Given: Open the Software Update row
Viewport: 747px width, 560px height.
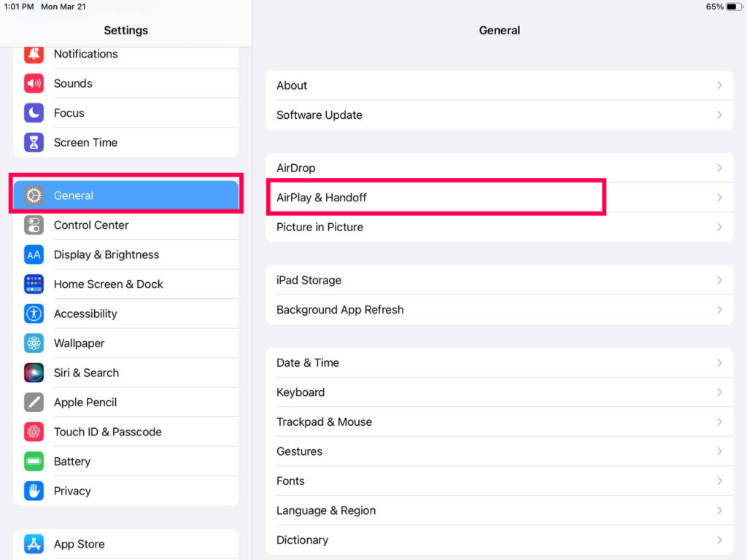Looking at the screenshot, I should click(x=499, y=115).
